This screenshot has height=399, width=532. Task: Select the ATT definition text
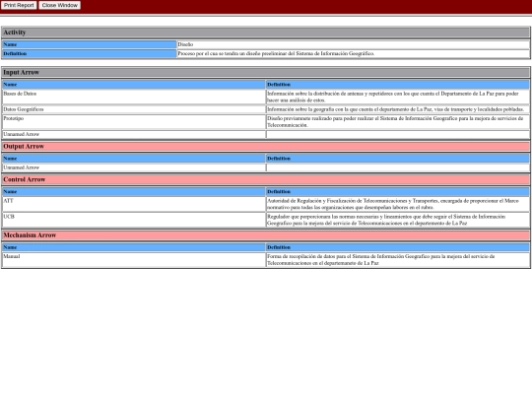tap(393, 204)
